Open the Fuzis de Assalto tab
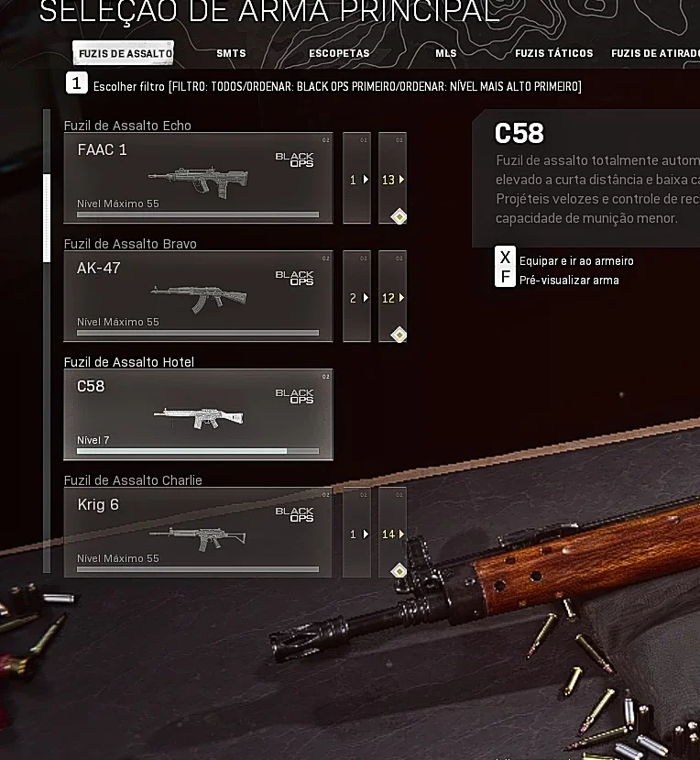The height and width of the screenshot is (760, 700). (x=123, y=53)
